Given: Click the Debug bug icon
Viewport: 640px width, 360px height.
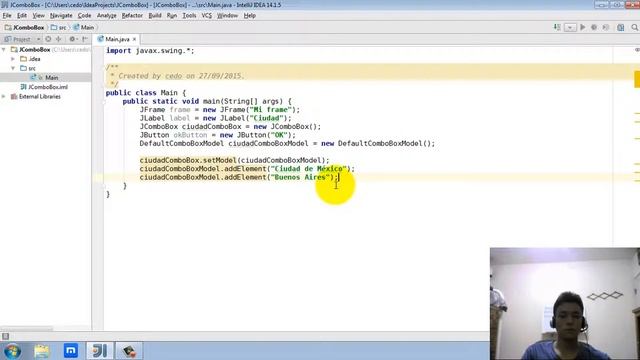Looking at the screenshot, I should coord(594,27).
